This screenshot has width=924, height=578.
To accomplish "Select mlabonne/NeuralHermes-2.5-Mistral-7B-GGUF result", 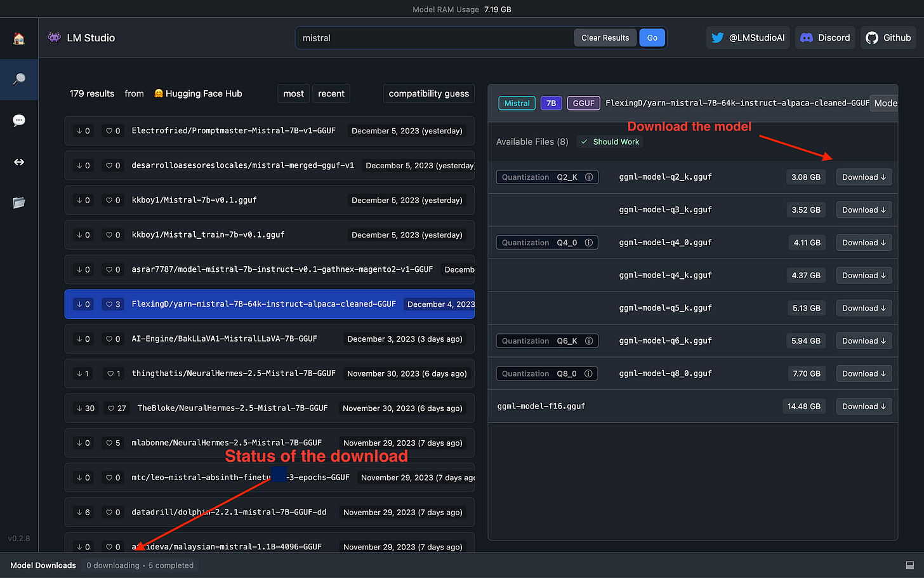I will (x=270, y=443).
